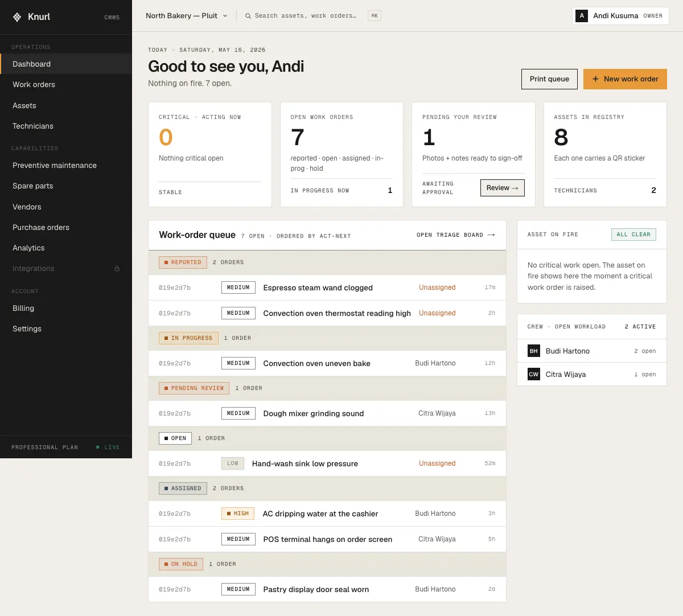Select Spare parts in the sidebar
The image size is (683, 616).
[x=66, y=186]
